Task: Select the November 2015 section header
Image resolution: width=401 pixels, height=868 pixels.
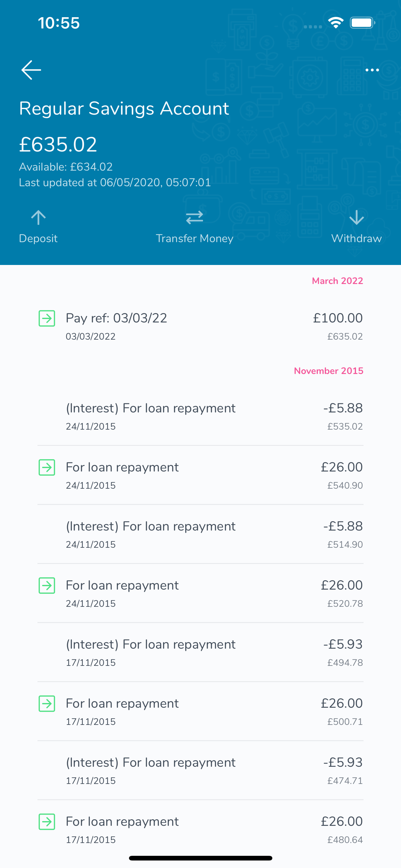Action: (328, 371)
